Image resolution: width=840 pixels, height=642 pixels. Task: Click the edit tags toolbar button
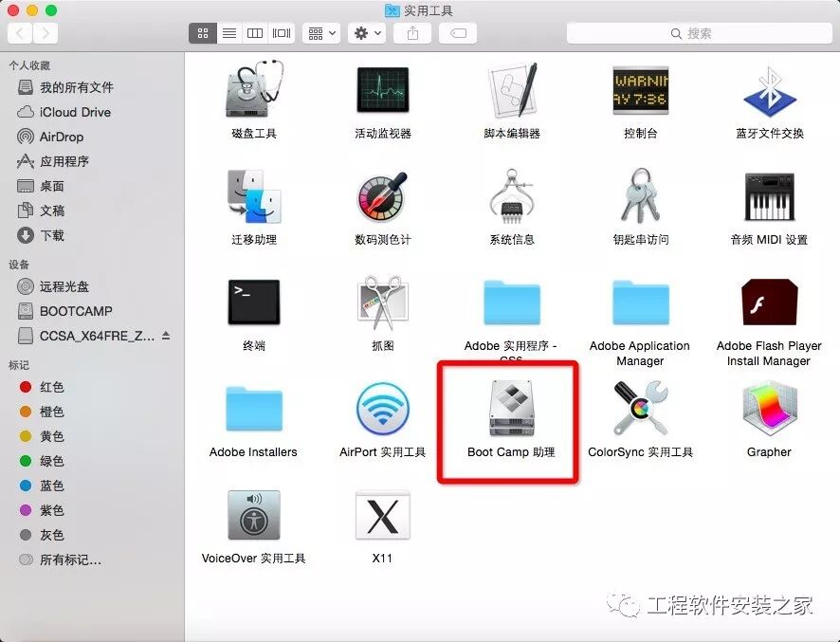(458, 33)
